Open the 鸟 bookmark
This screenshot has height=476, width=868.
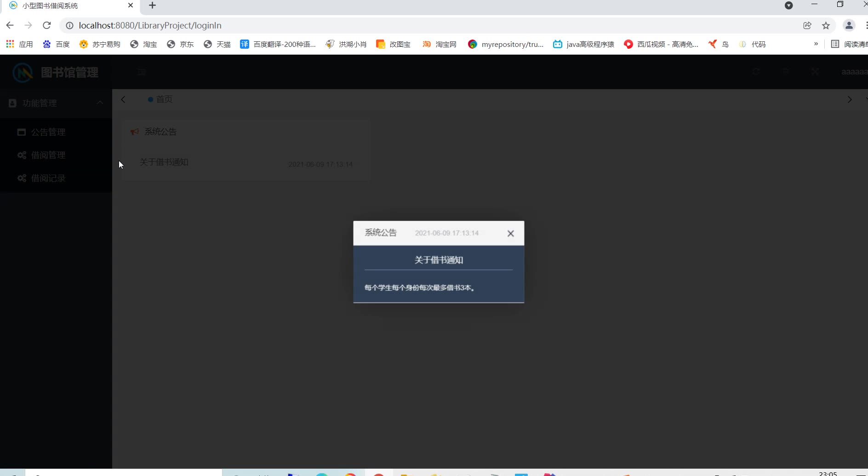pos(719,44)
